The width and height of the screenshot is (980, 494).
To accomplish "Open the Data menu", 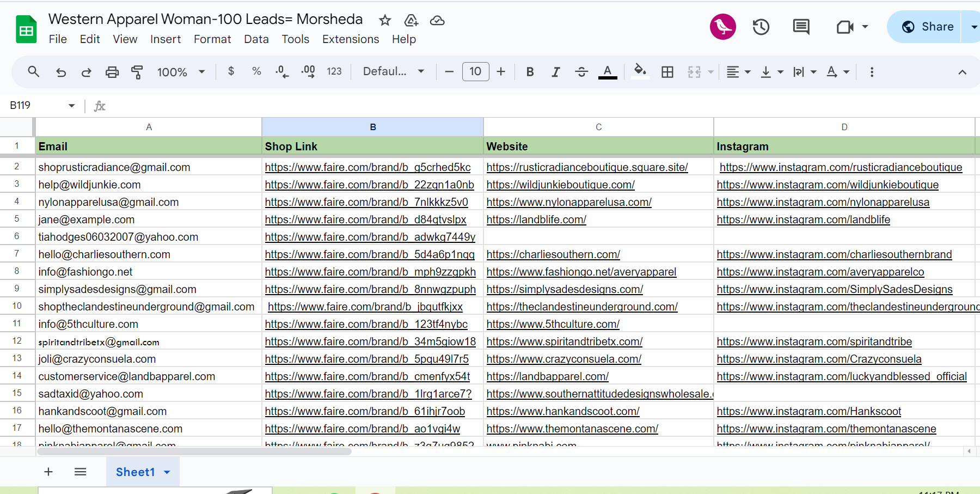I will pos(256,39).
